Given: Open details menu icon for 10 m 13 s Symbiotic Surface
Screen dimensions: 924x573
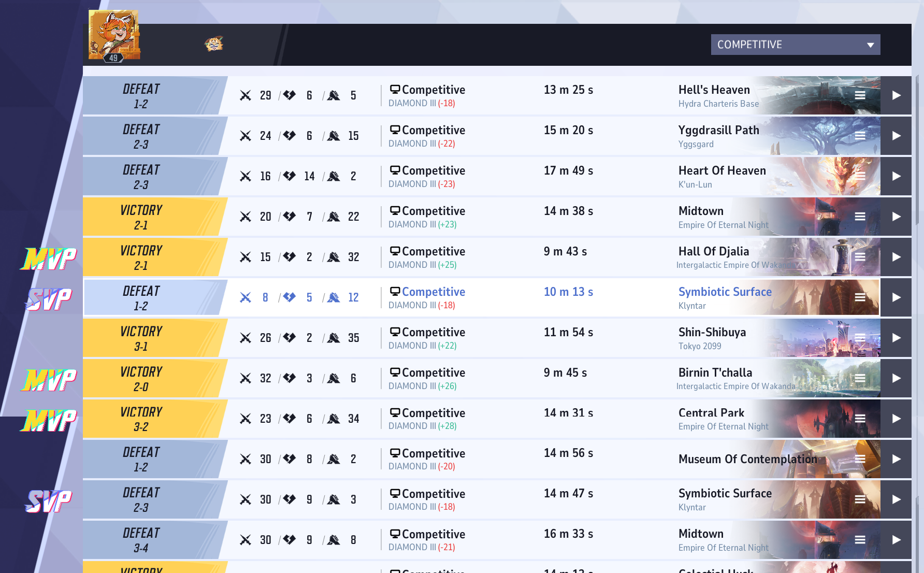Looking at the screenshot, I should 860,297.
